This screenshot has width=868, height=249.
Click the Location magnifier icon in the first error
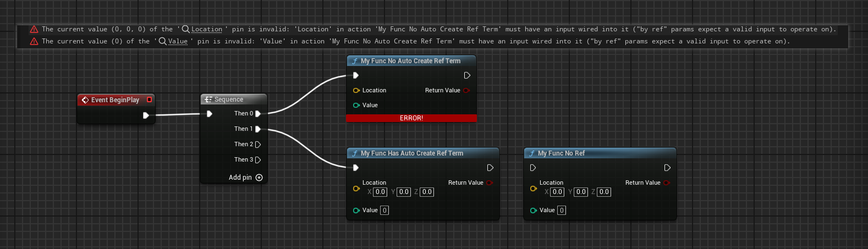[x=186, y=29]
